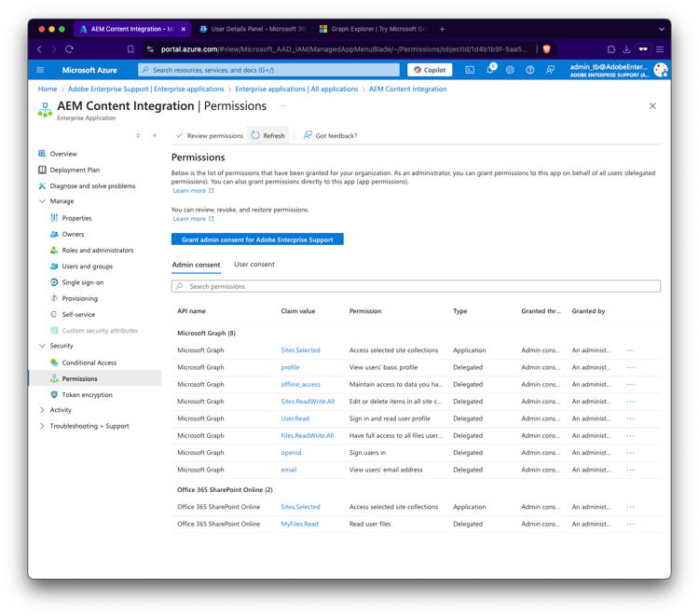Collapse the Manage section
Viewport: 699px width, 616px height.
[42, 201]
